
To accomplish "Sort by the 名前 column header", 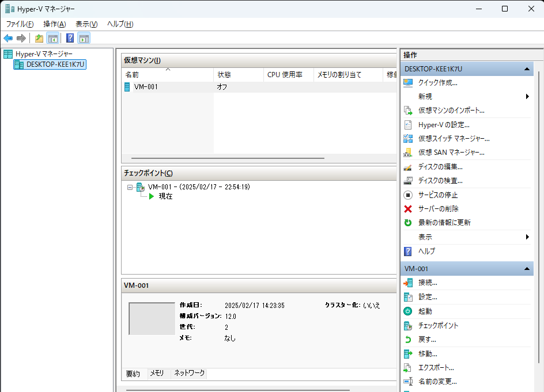I will point(168,75).
